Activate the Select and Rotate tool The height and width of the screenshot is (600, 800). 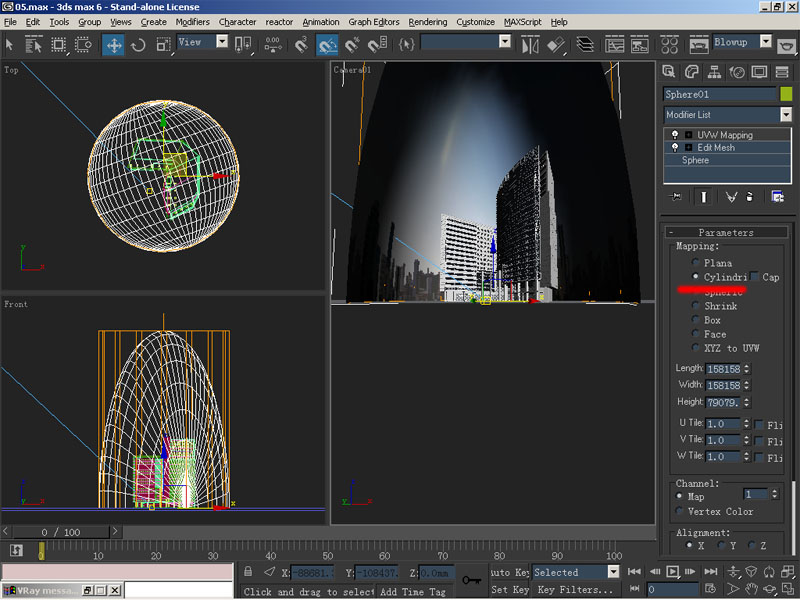[x=138, y=44]
